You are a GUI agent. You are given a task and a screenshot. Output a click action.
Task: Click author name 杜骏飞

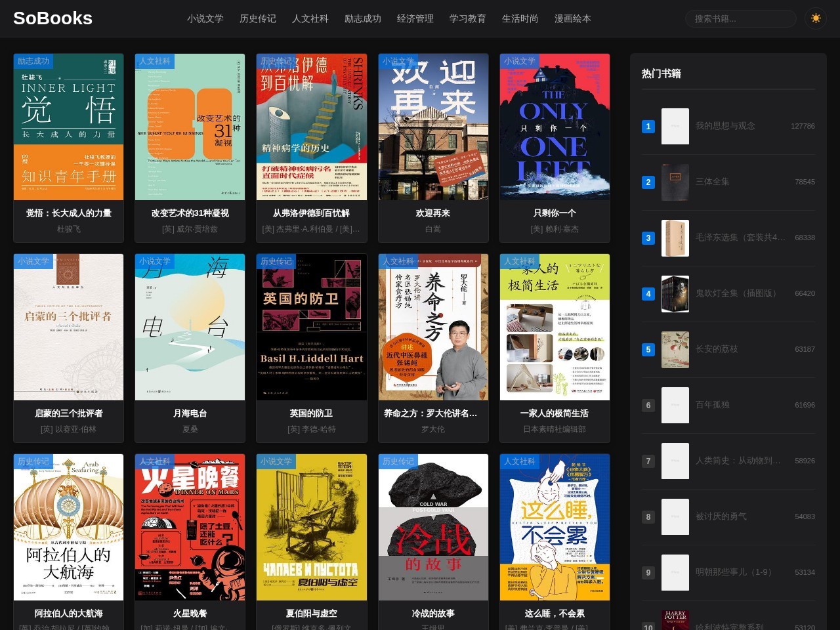[x=69, y=229]
